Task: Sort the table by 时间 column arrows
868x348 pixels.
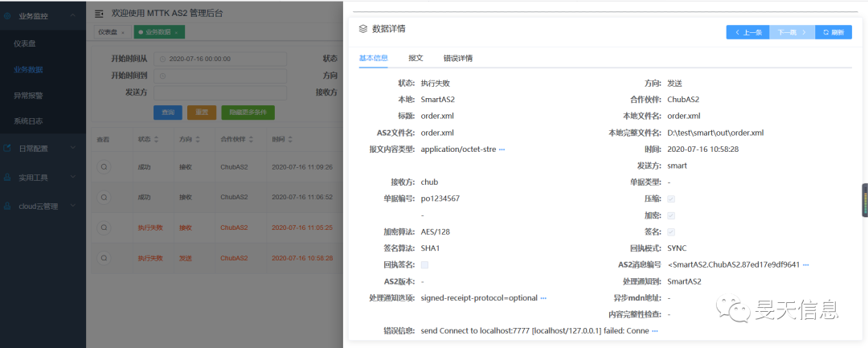Action: [290, 139]
